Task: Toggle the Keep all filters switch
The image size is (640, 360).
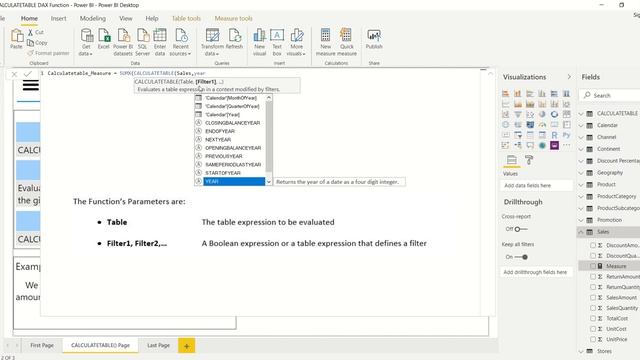Action: point(521,257)
